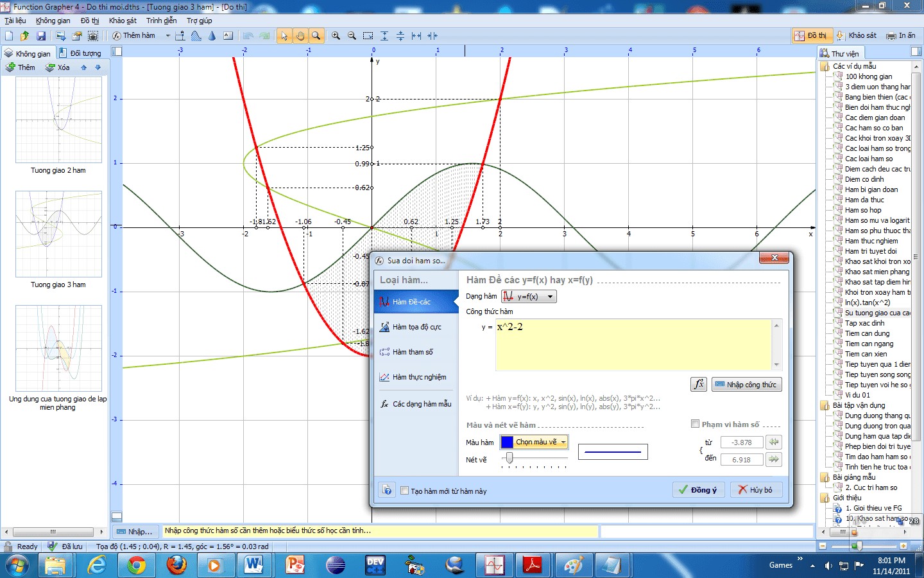Click the screenshot camera icon in toolbar
924x578 pixels.
(93, 36)
